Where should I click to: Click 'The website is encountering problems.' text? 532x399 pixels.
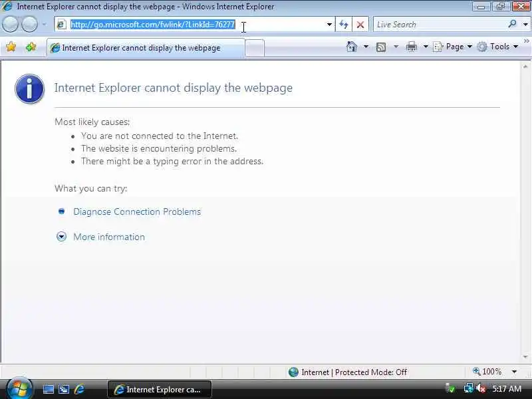[x=159, y=148]
